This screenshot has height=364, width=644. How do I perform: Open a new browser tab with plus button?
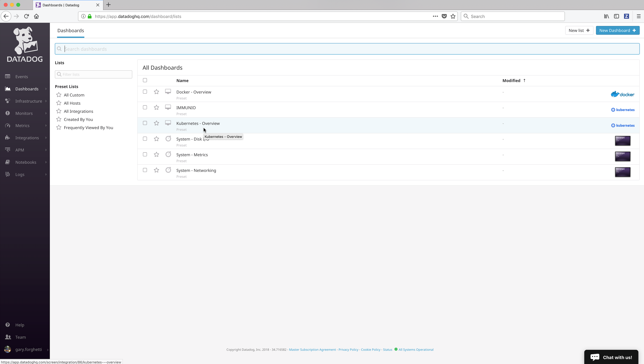(x=108, y=5)
